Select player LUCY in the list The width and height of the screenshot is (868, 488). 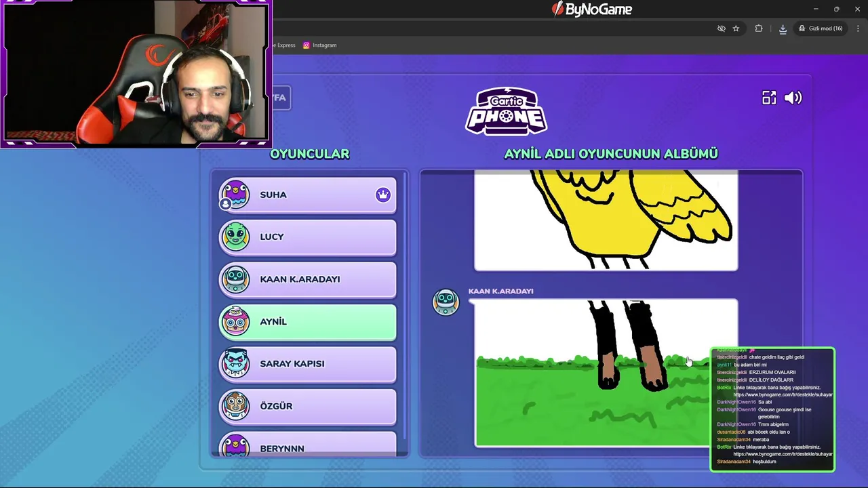click(x=307, y=237)
